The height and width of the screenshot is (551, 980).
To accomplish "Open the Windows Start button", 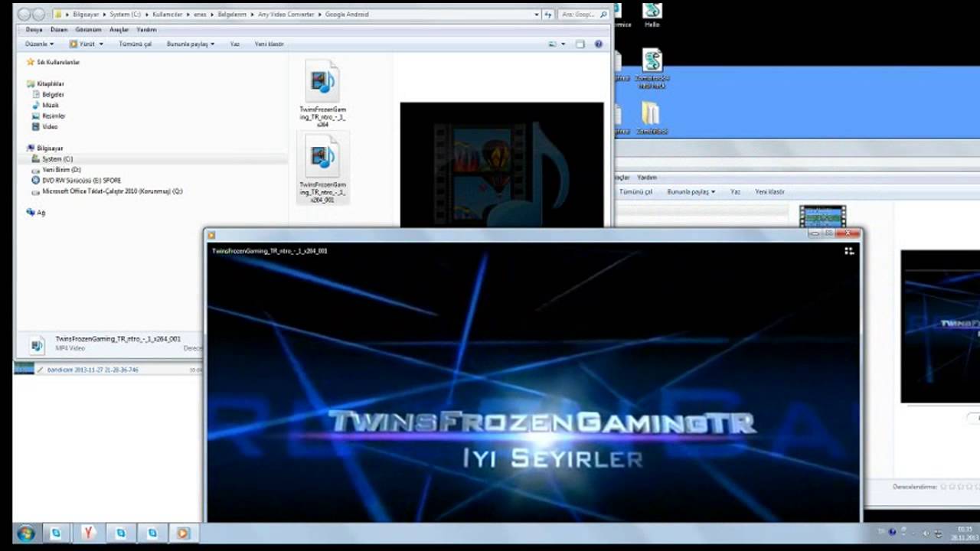I will (26, 533).
